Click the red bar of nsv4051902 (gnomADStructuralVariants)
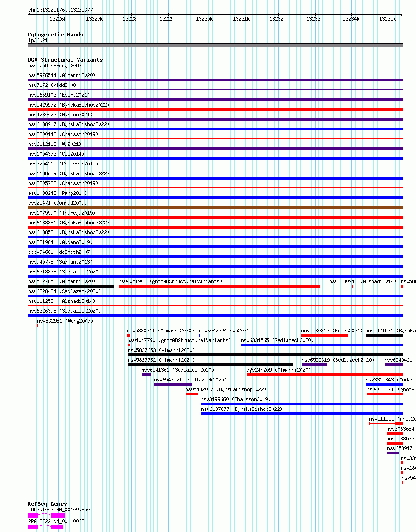Screen dimensions: 416x532 tap(219, 286)
